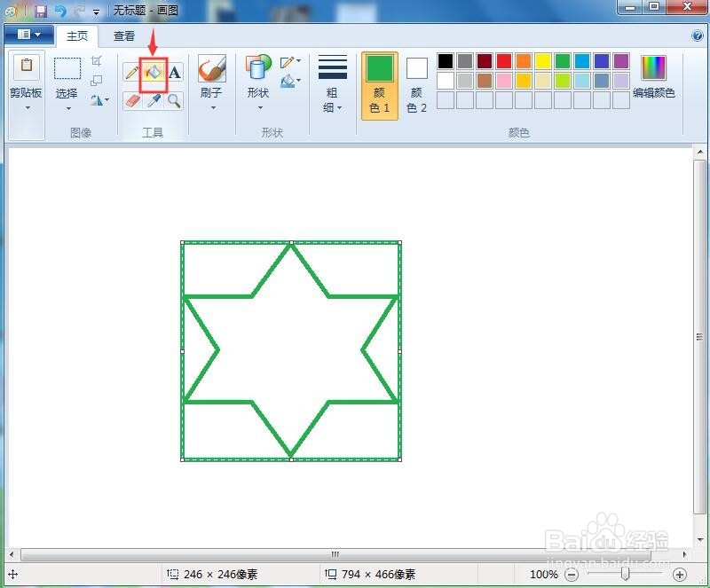Screen dimensions: 710x588
Task: Pick the rose pink color swatch
Action: 504,81
